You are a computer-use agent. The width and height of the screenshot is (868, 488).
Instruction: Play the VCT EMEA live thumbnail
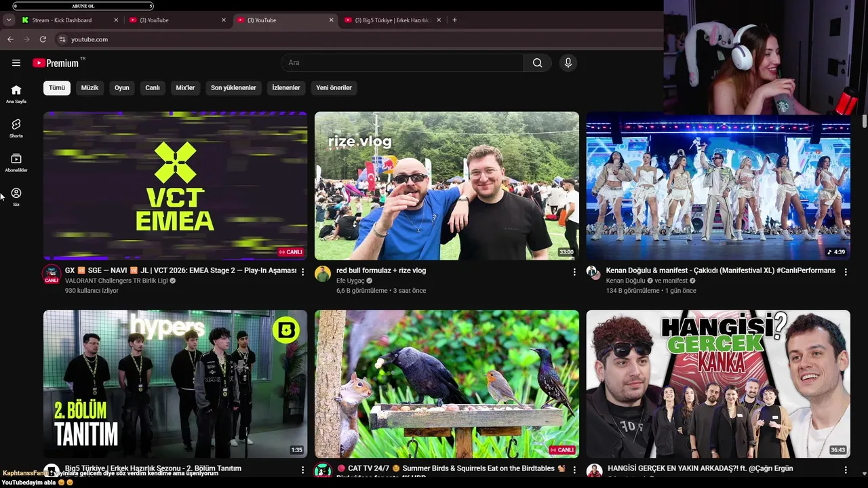click(175, 186)
